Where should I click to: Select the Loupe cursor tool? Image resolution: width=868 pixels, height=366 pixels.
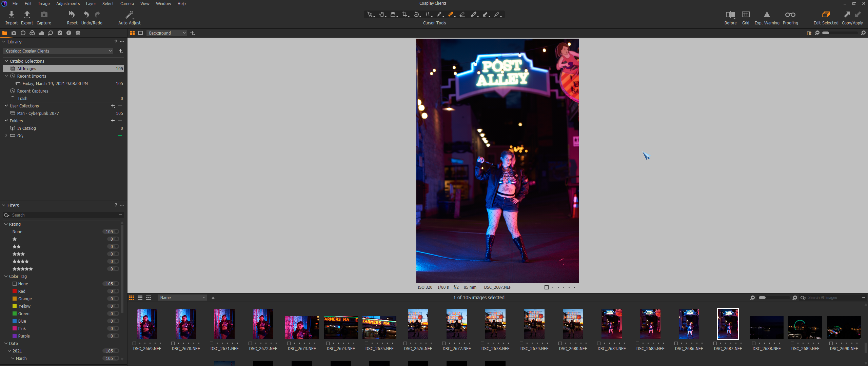(393, 15)
